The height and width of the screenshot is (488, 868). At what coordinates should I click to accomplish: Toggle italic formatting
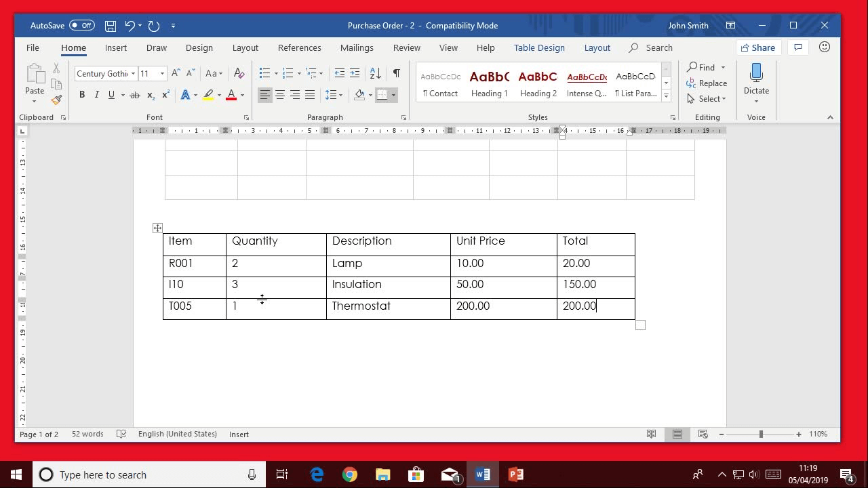click(x=96, y=95)
